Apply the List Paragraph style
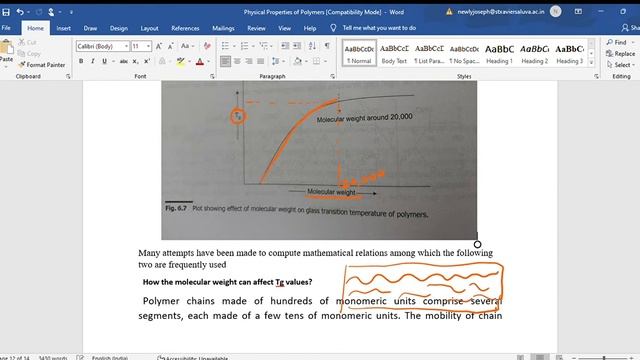 point(429,53)
